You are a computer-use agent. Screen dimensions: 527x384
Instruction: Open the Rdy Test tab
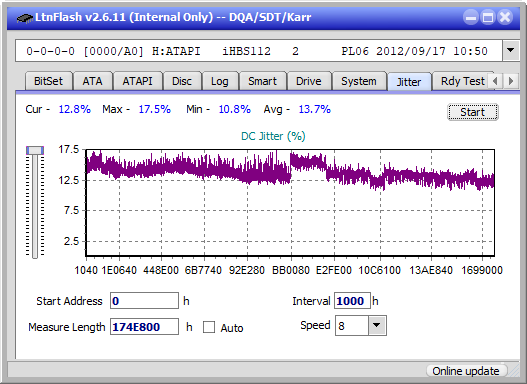(462, 81)
